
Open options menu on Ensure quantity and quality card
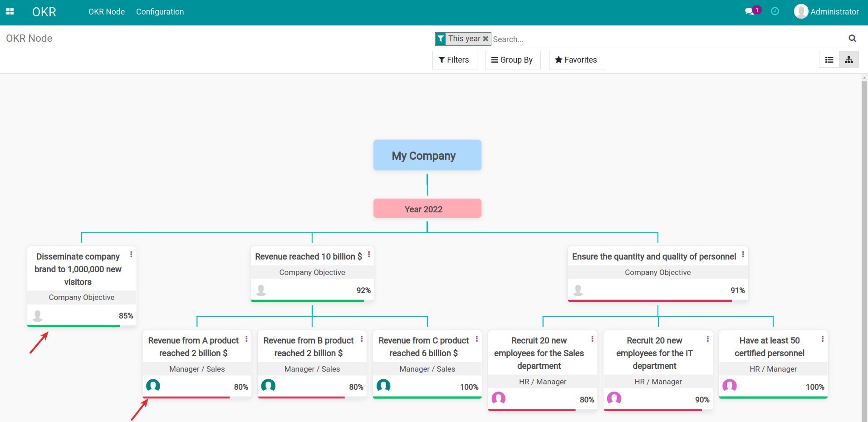pos(743,255)
